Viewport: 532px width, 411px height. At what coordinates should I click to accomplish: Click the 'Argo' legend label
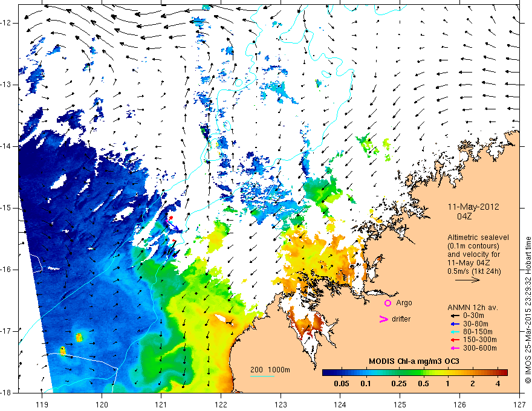[404, 303]
